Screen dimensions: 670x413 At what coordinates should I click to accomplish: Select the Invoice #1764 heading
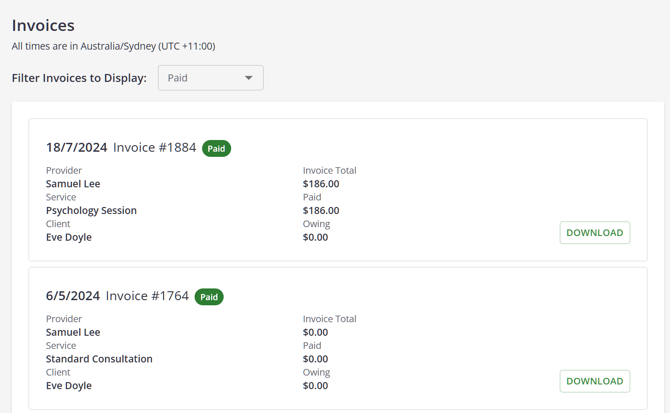(147, 296)
